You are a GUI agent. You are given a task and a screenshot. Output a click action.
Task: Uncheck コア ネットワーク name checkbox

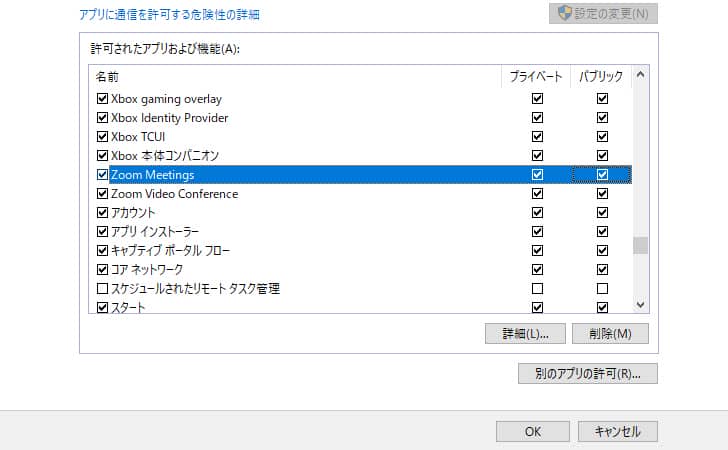[x=102, y=270]
